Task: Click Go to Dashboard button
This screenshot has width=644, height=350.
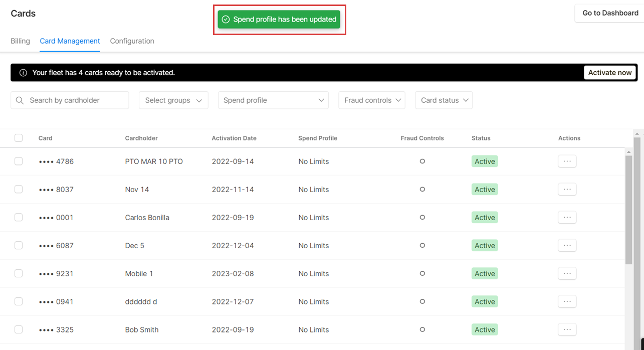Action: click(x=610, y=13)
